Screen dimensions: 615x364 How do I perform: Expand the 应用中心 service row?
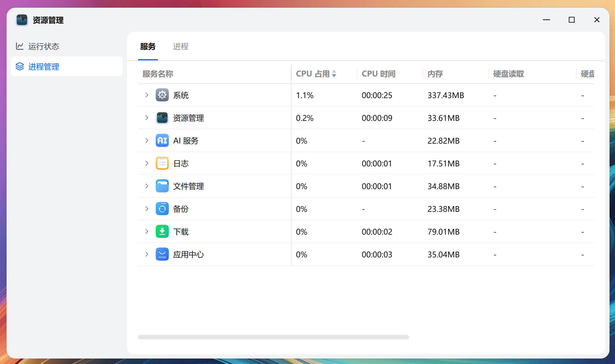147,254
